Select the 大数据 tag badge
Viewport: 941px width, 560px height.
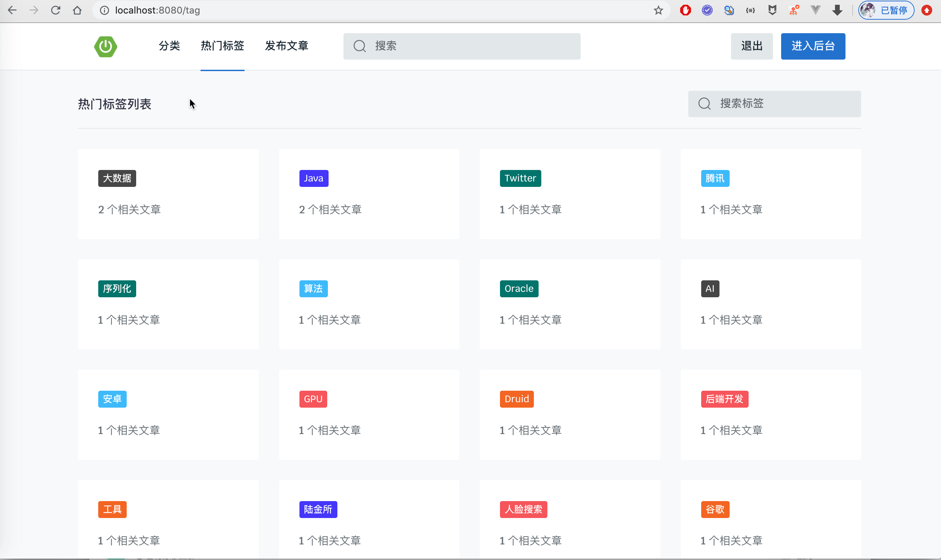[117, 178]
